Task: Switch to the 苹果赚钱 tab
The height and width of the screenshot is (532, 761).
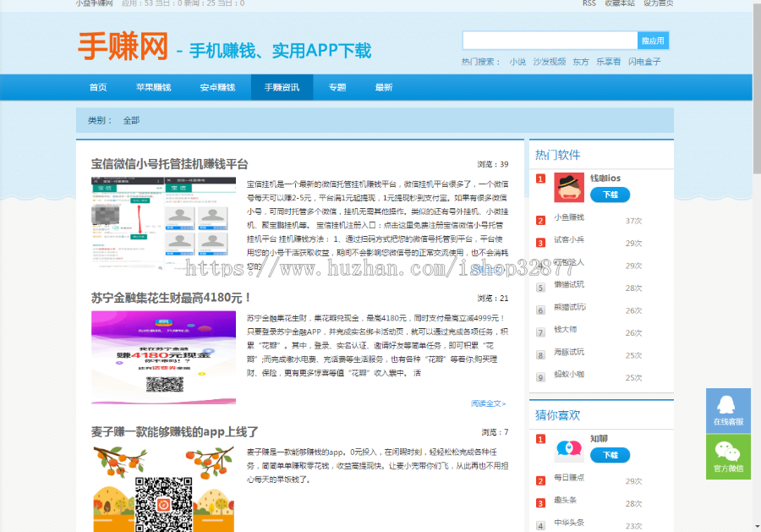Action: (x=153, y=86)
